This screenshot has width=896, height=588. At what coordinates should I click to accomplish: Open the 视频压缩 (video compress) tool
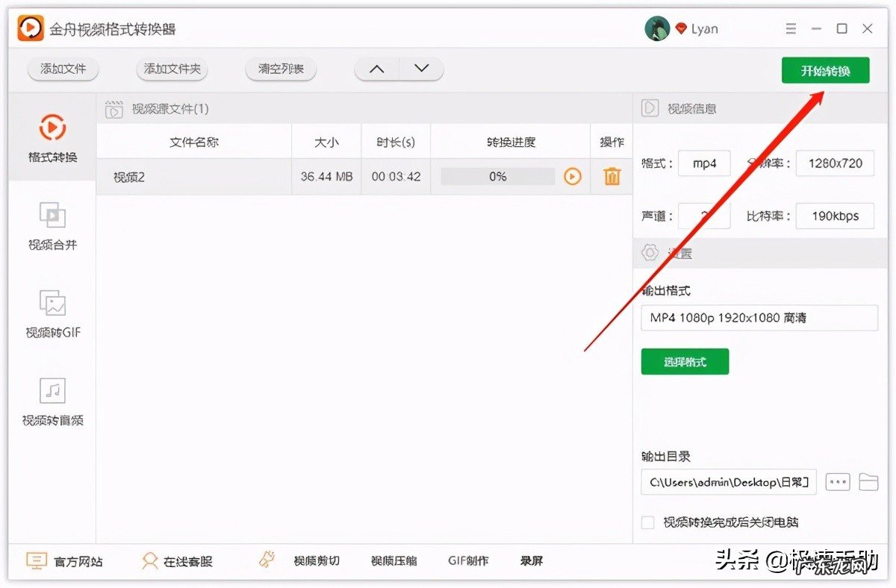(393, 560)
